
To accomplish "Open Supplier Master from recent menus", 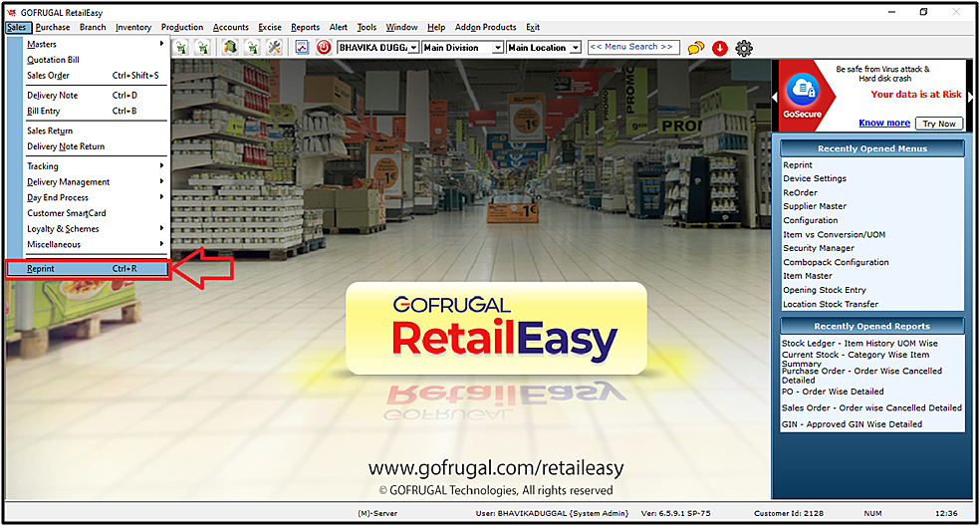I will pos(815,206).
